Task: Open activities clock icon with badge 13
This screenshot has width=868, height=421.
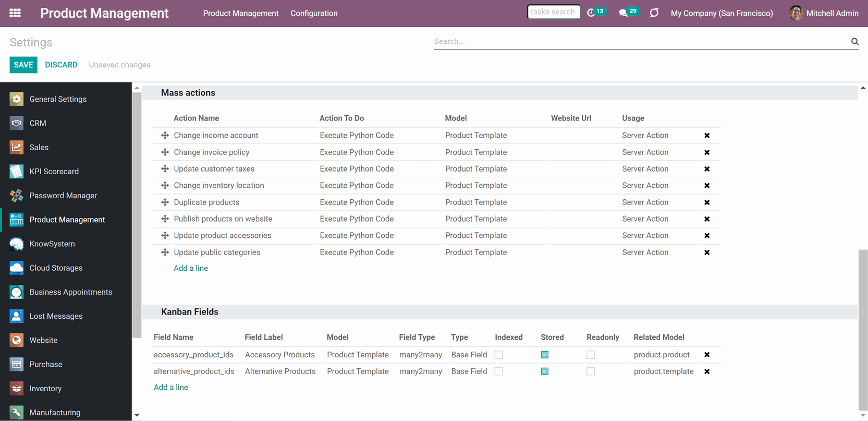Action: (x=596, y=13)
